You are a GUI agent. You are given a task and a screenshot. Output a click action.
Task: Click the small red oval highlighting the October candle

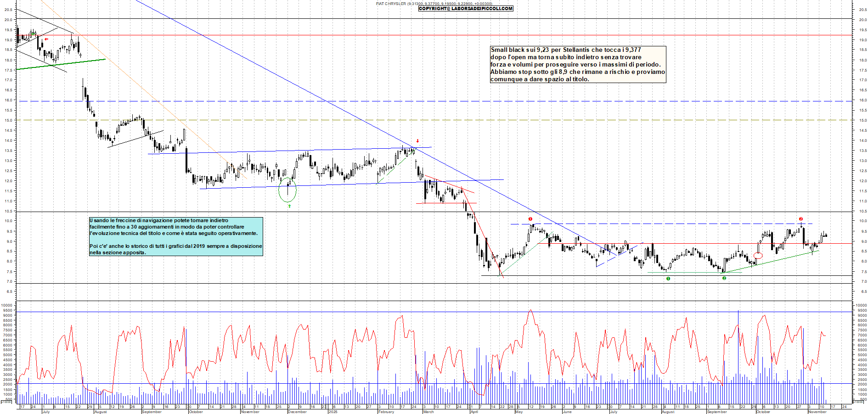pos(757,255)
